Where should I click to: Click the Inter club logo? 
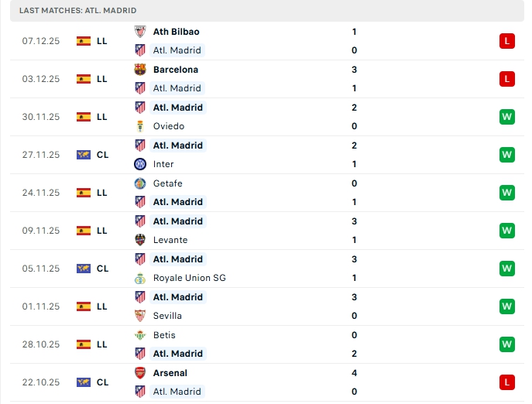click(x=140, y=164)
